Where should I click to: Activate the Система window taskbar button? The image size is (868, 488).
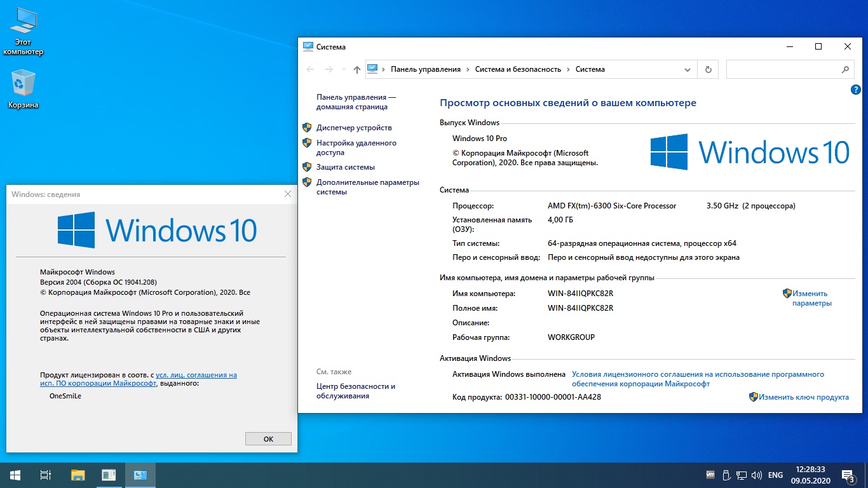pos(140,475)
